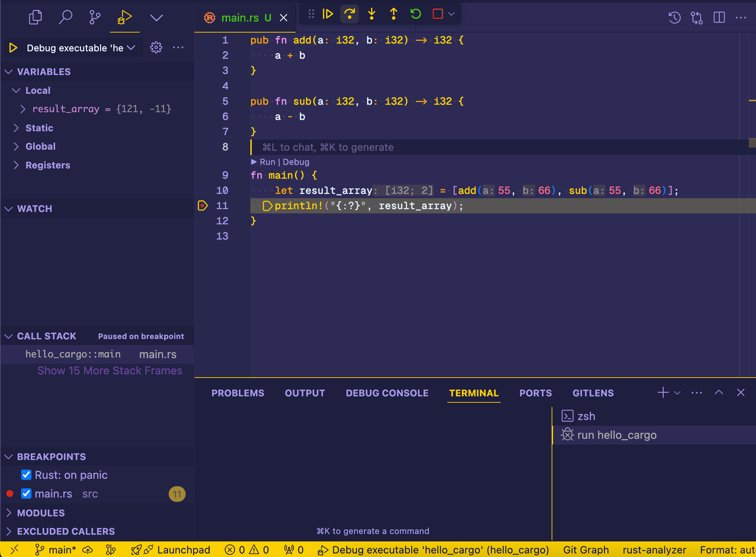Screen dimensions: 756x557
Task: Select the zsh terminal in the terminal list
Action: [586, 416]
